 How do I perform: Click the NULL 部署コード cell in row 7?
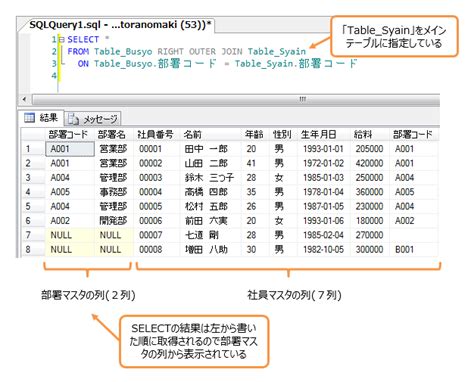pyautogui.click(x=70, y=235)
